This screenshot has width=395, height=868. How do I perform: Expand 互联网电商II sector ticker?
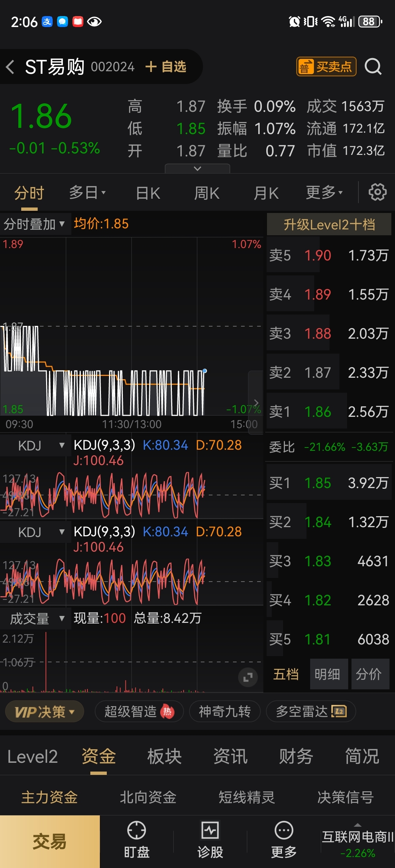pos(358,842)
